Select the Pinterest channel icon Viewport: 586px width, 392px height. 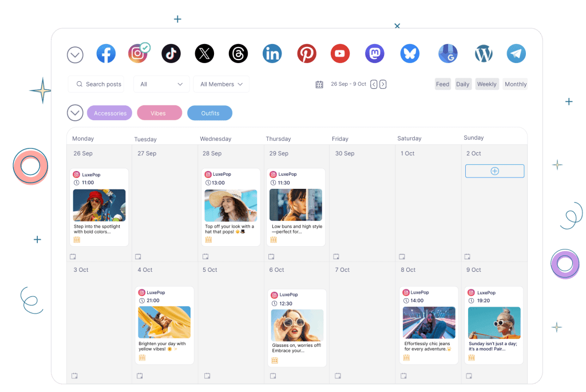click(x=307, y=53)
